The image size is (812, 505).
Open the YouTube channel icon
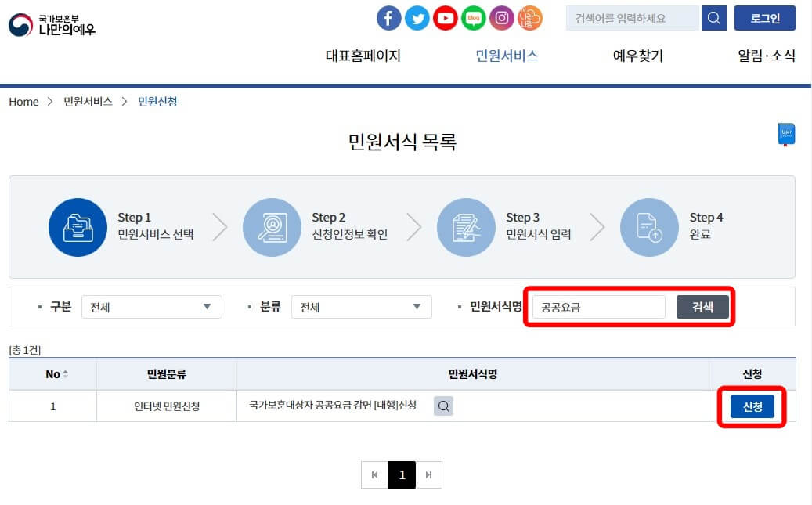tap(446, 18)
